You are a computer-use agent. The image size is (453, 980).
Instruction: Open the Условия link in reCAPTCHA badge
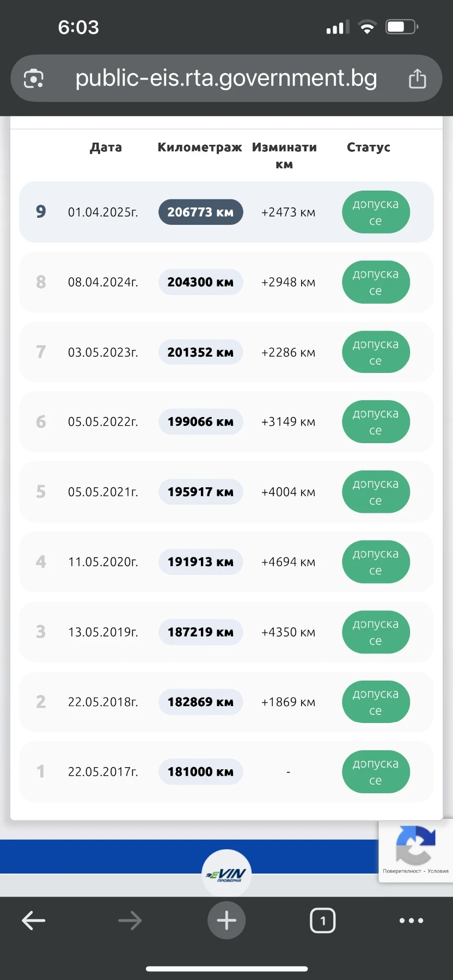pos(438,871)
